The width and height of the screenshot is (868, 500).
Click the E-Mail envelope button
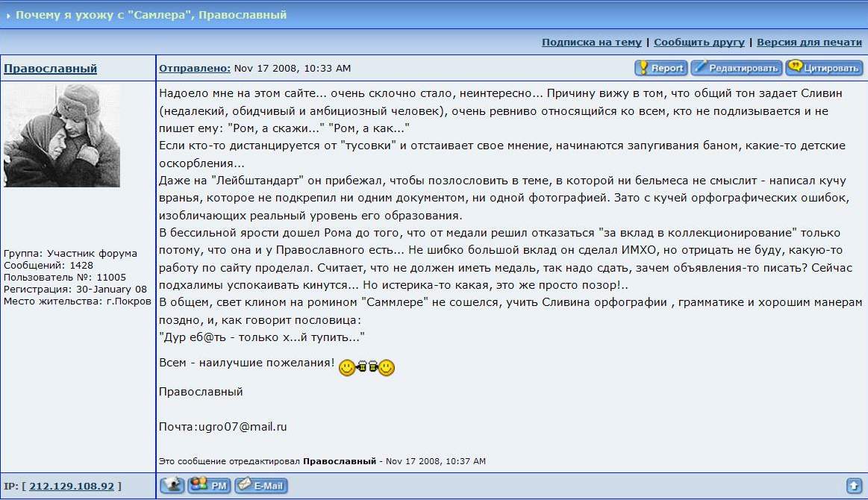261,486
